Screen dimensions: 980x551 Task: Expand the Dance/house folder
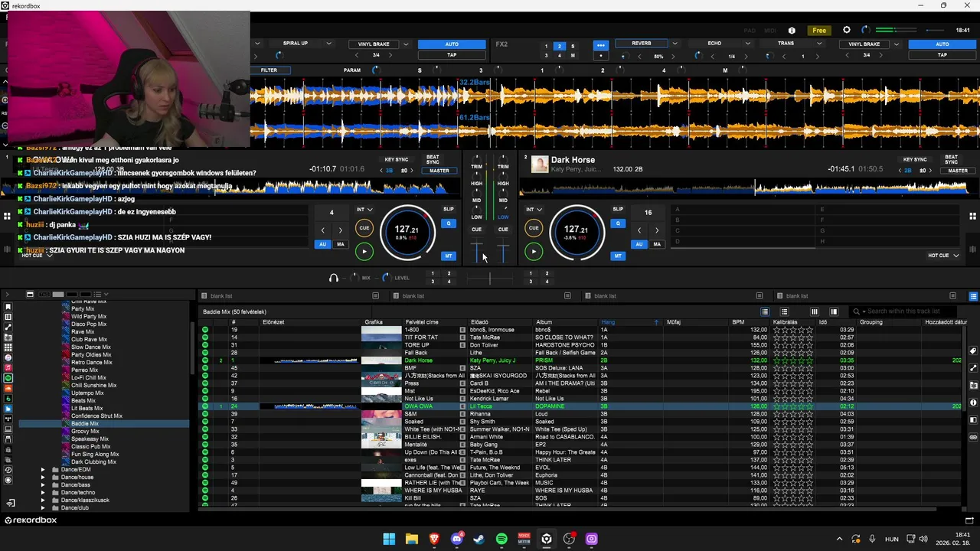tap(43, 477)
